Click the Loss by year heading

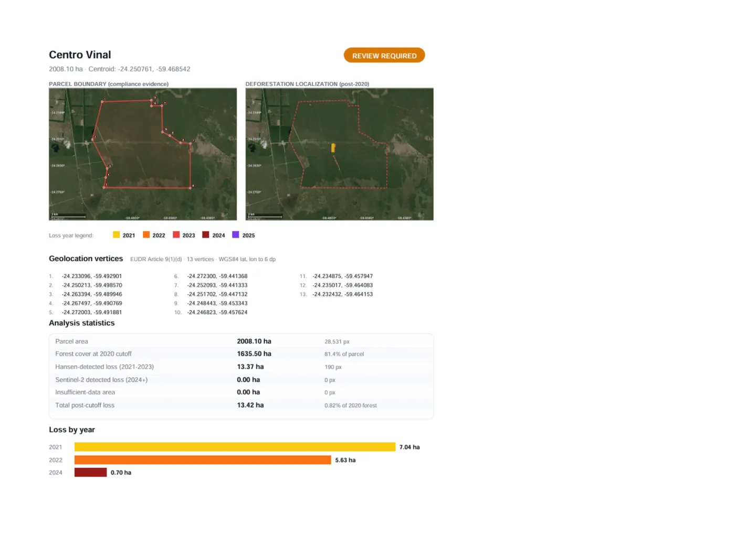click(x=72, y=430)
